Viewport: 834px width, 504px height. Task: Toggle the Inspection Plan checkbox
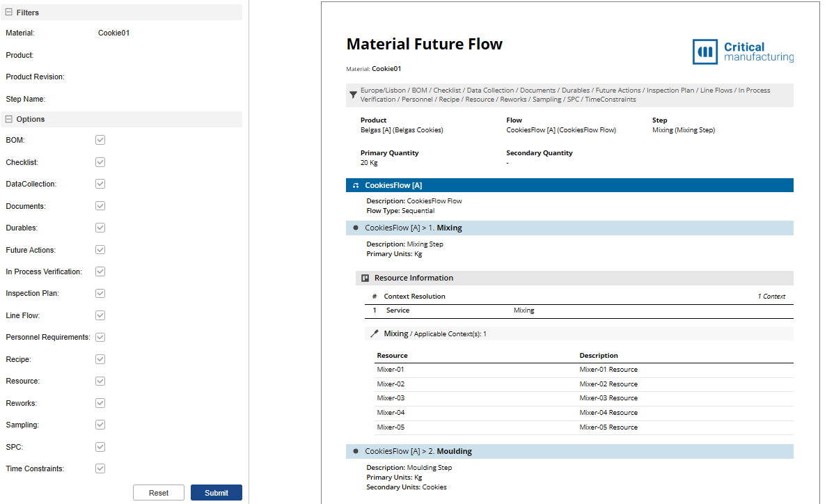100,294
